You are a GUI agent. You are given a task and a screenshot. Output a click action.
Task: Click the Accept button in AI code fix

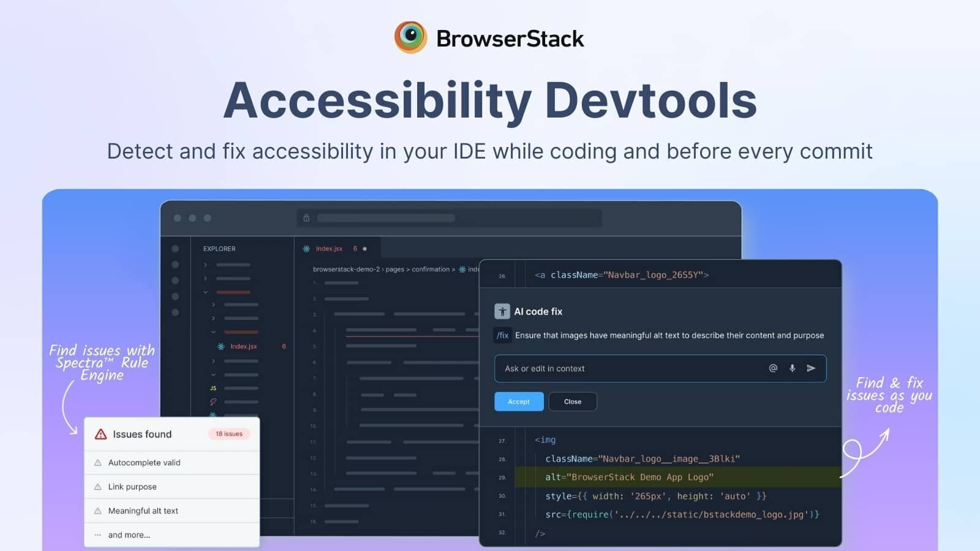(x=519, y=402)
